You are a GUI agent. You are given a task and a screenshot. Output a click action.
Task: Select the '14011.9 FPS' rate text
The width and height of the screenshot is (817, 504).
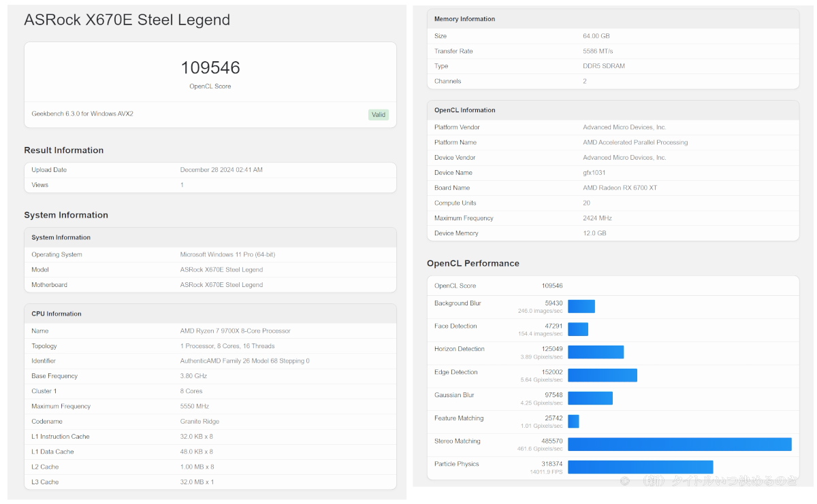pyautogui.click(x=547, y=472)
